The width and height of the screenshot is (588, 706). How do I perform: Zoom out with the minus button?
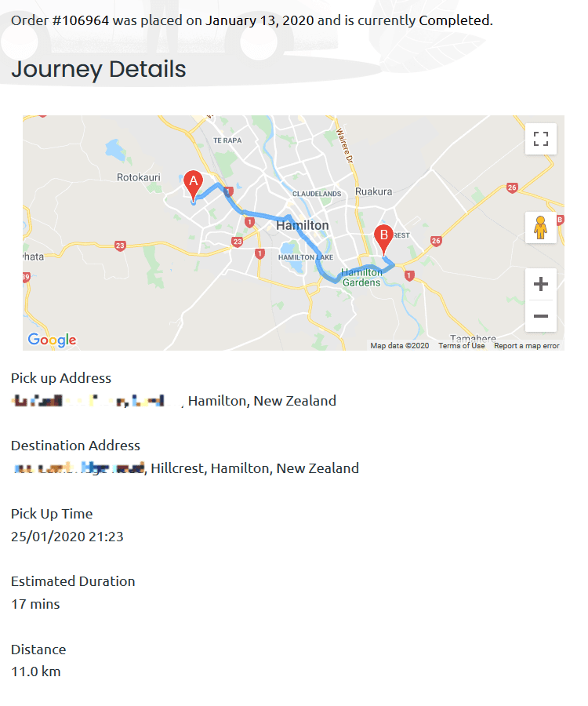click(x=540, y=316)
